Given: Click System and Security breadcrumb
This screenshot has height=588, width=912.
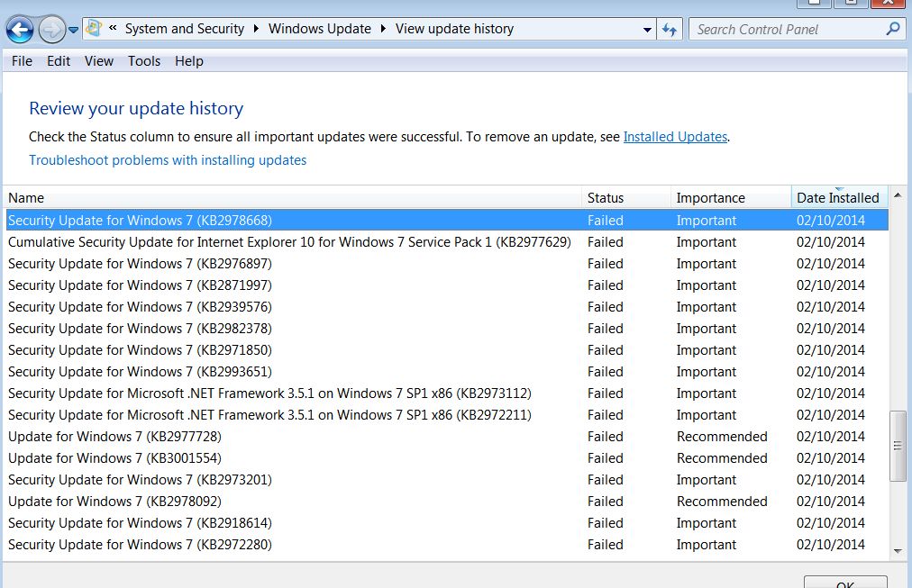Looking at the screenshot, I should [x=185, y=29].
